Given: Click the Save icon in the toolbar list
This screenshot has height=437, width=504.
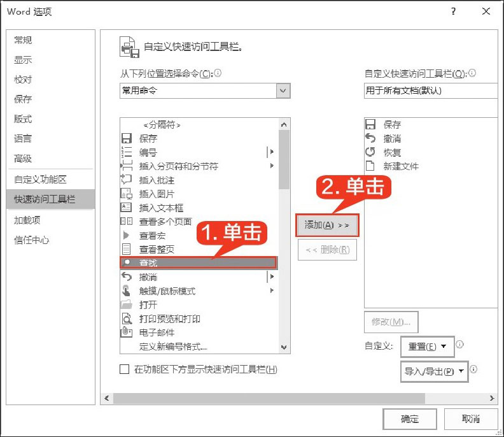Looking at the screenshot, I should pyautogui.click(x=370, y=124).
